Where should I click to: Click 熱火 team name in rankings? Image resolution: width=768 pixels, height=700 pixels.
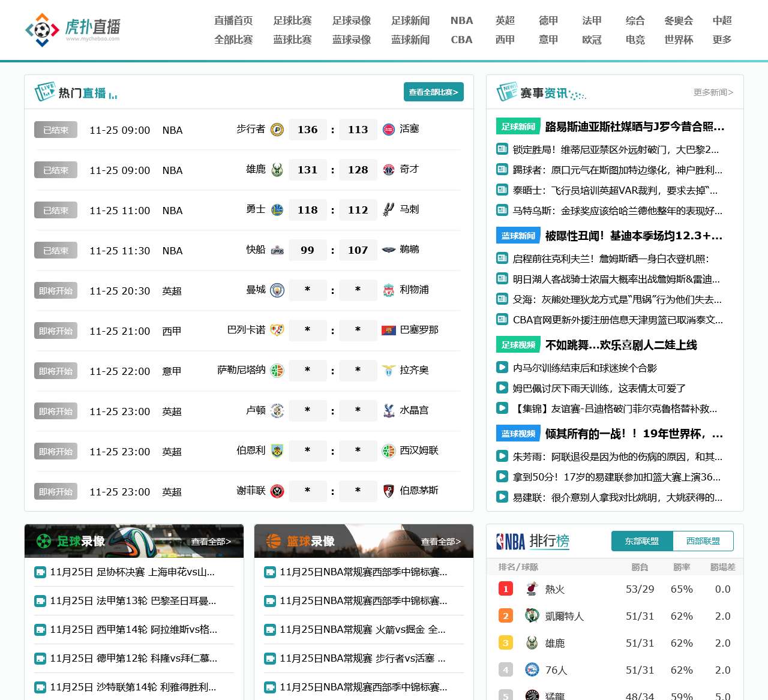coord(555,589)
